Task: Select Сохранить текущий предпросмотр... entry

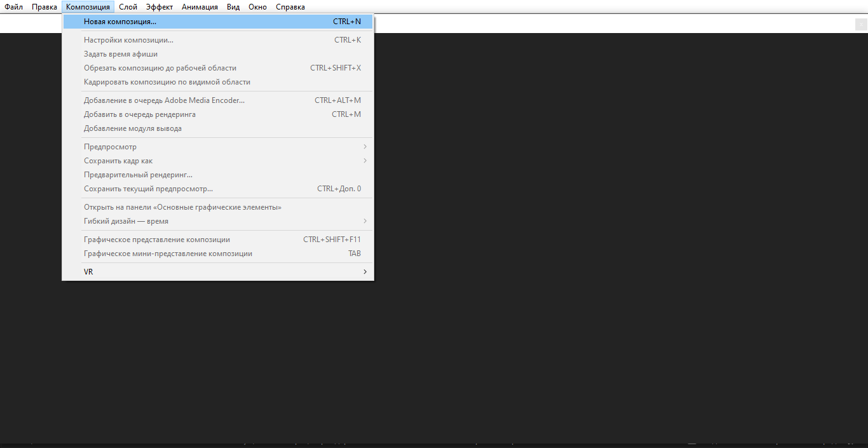Action: click(218, 189)
